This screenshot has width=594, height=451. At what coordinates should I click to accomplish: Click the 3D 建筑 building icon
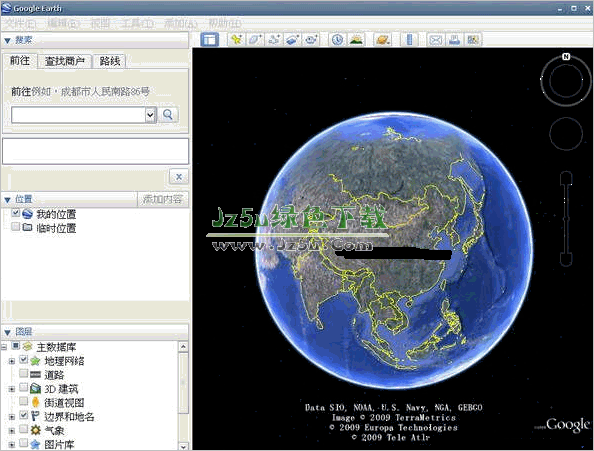tap(35, 389)
